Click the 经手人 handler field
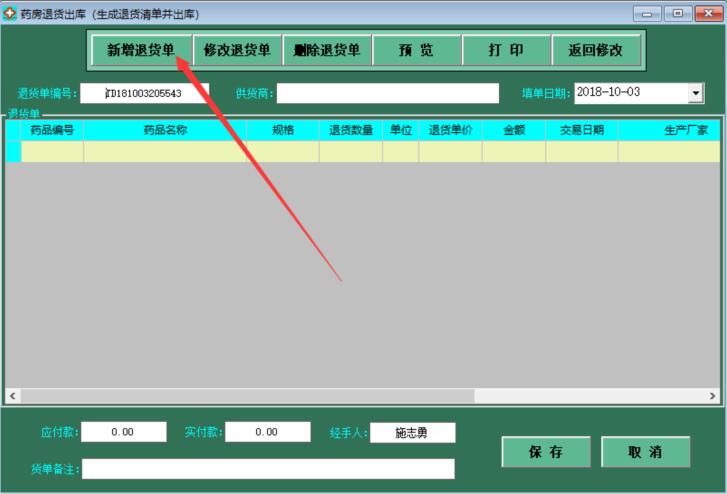This screenshot has height=494, width=727. click(x=412, y=433)
